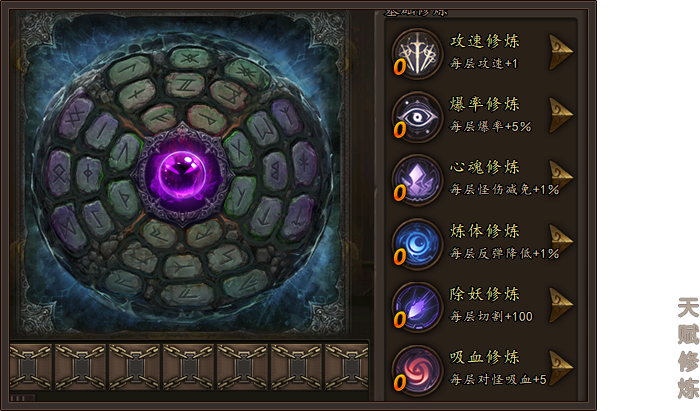This screenshot has height=411, width=700.
Task: Open 除妖修炼 with its golden arrow
Action: pyautogui.click(x=561, y=305)
